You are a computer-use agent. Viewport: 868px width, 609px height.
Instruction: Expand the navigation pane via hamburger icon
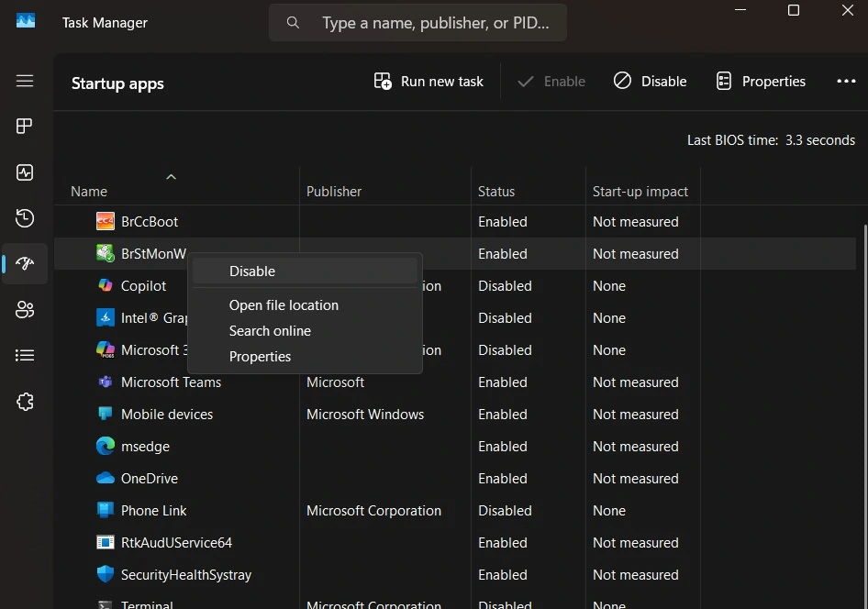pyautogui.click(x=25, y=81)
